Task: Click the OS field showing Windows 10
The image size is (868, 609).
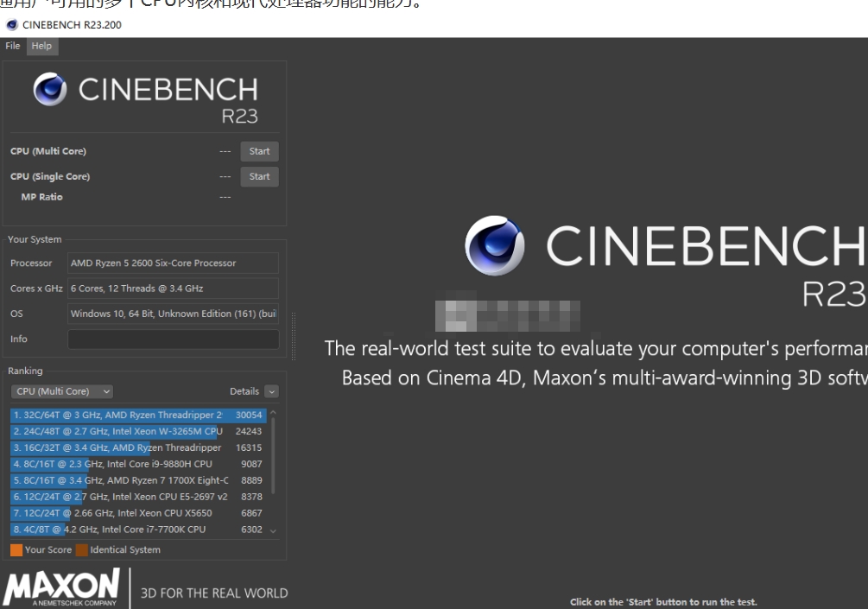Action: click(173, 314)
